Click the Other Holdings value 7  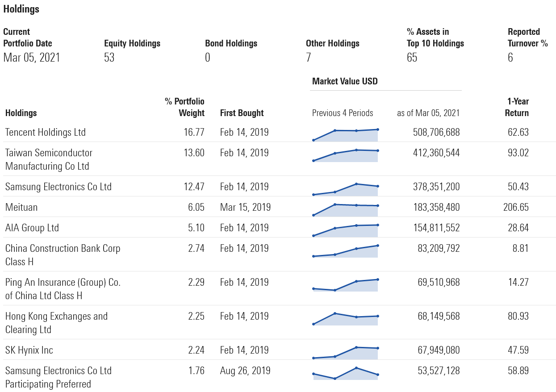[x=309, y=57]
